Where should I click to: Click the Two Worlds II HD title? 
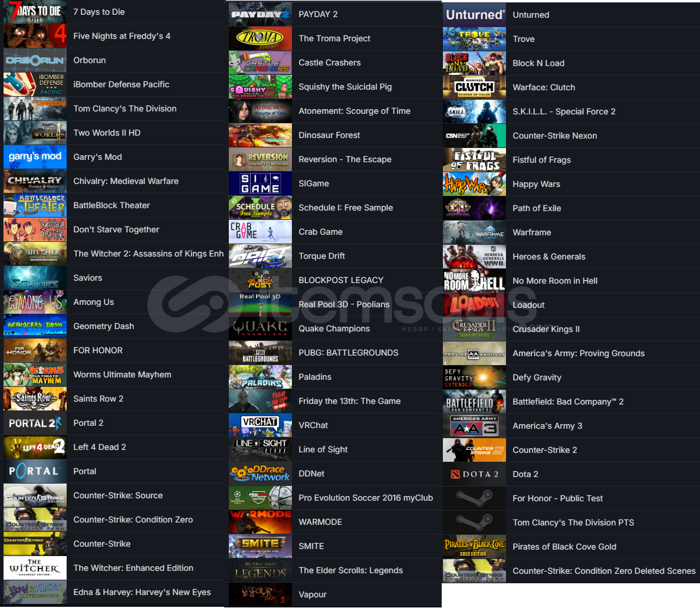pyautogui.click(x=107, y=133)
